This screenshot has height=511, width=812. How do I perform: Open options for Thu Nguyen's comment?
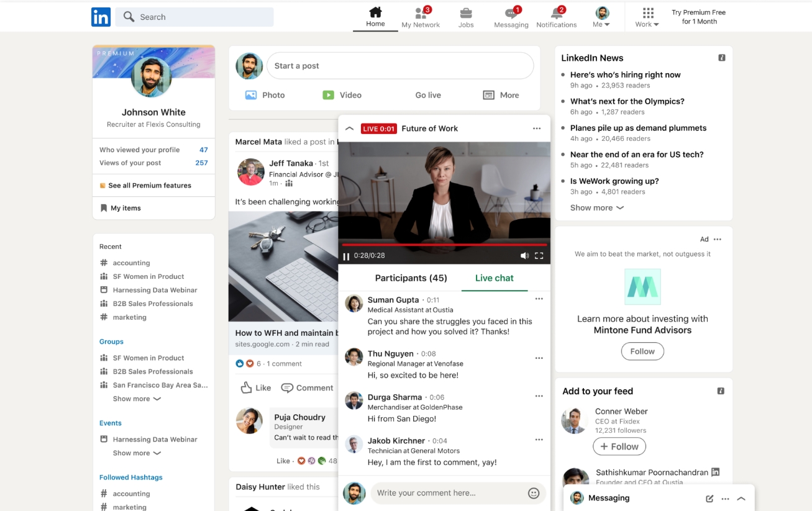point(539,358)
